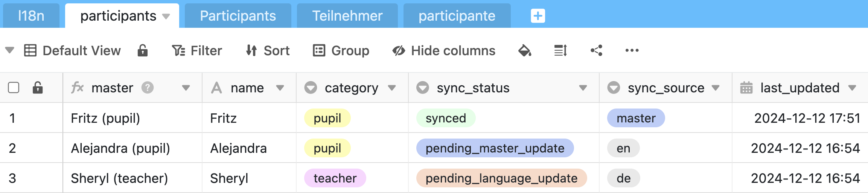Select the Alejandra name cell
The image size is (868, 193).
238,148
